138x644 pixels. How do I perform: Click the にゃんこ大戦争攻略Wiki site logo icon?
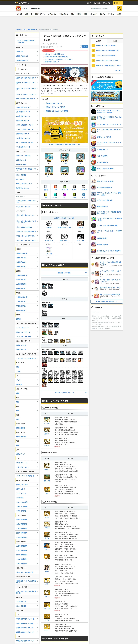(18, 8)
